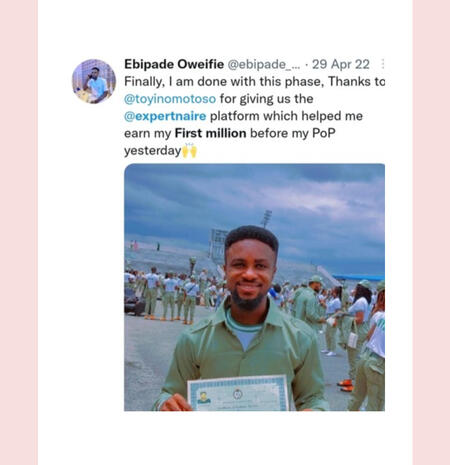Image resolution: width=450 pixels, height=465 pixels.
Task: Click the raised hands emoji in tweet
Action: [190, 150]
